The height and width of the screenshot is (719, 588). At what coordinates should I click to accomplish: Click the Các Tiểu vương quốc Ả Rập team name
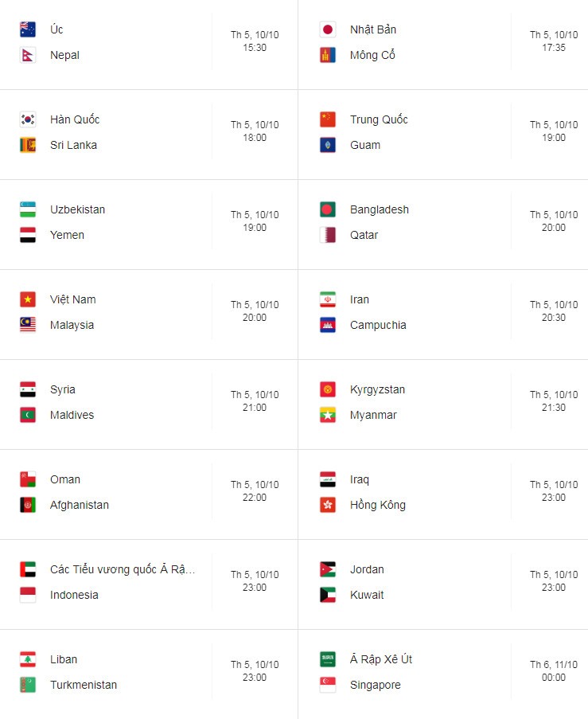point(123,569)
